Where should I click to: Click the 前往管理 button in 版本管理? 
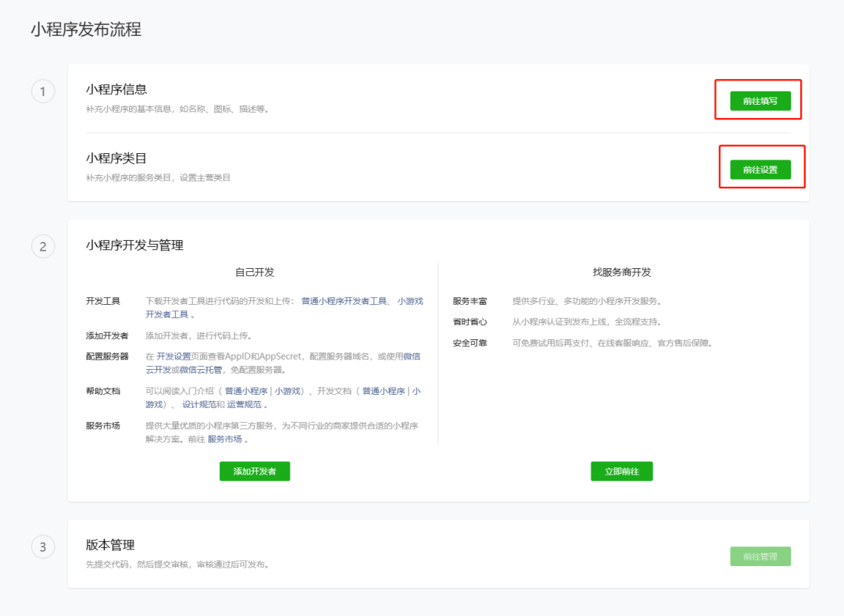pos(760,557)
